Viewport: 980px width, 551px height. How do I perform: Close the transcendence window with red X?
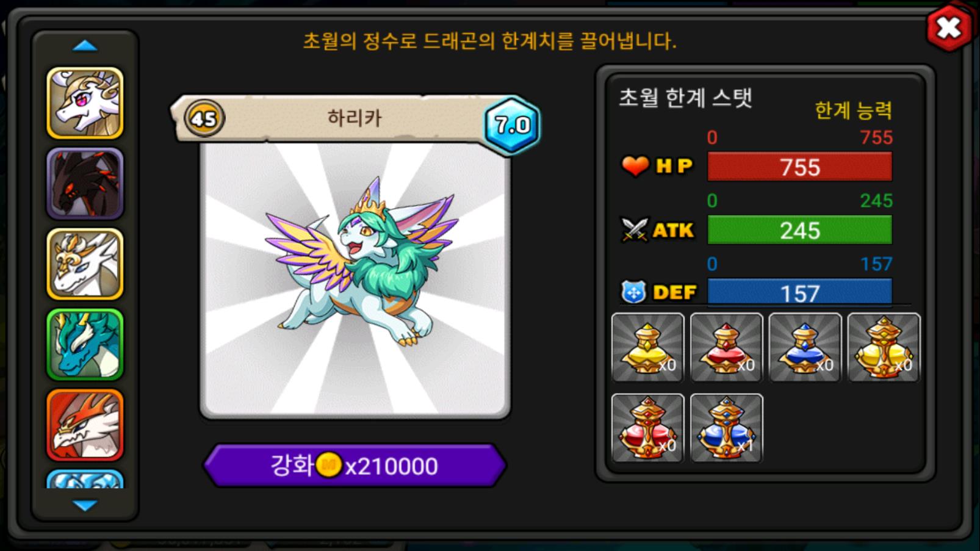[x=948, y=28]
